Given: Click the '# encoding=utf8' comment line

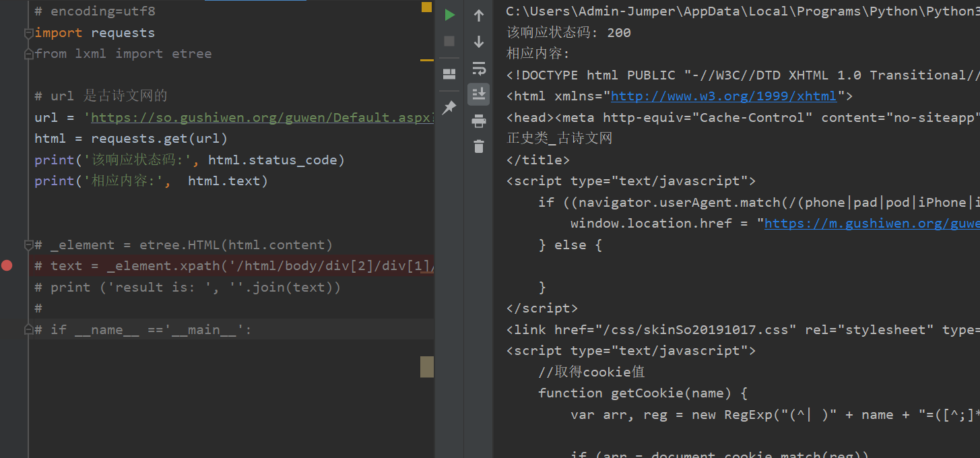Looking at the screenshot, I should click(95, 11).
